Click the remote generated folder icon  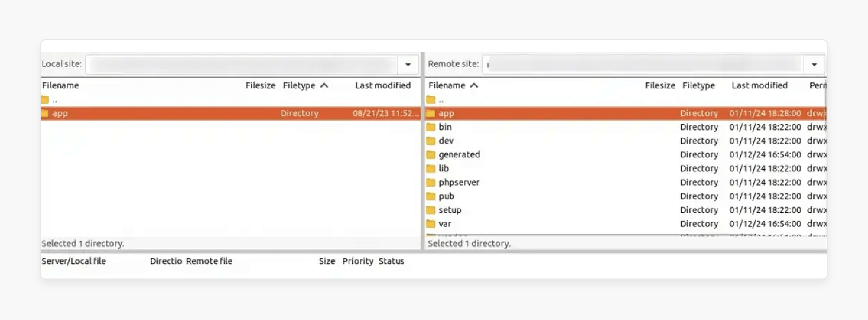(431, 155)
